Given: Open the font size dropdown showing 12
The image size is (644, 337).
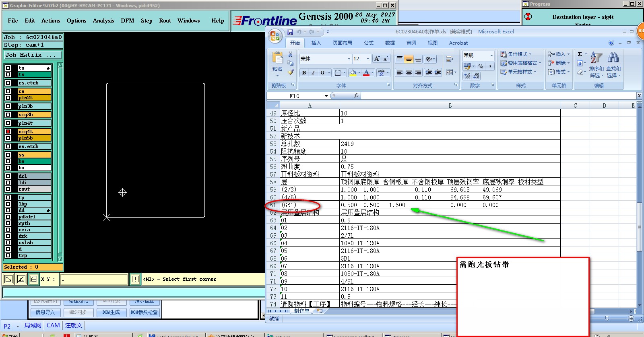Looking at the screenshot, I should pos(368,59).
